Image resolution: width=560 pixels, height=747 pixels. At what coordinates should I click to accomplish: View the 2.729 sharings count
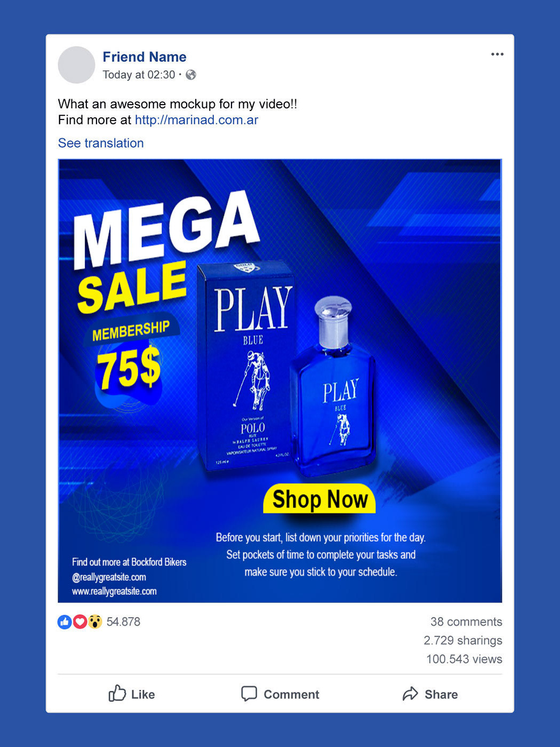tap(463, 640)
